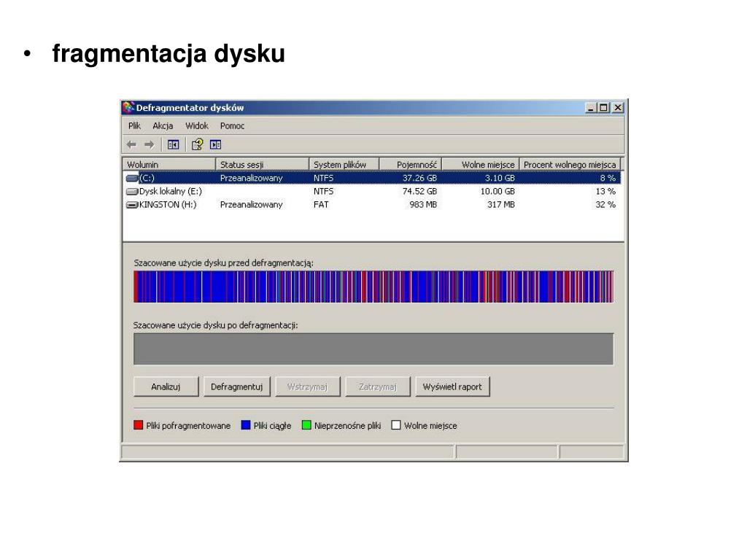Viewport: 747px width, 560px height.
Task: Close the Defragmentator dysków window
Action: [x=618, y=108]
